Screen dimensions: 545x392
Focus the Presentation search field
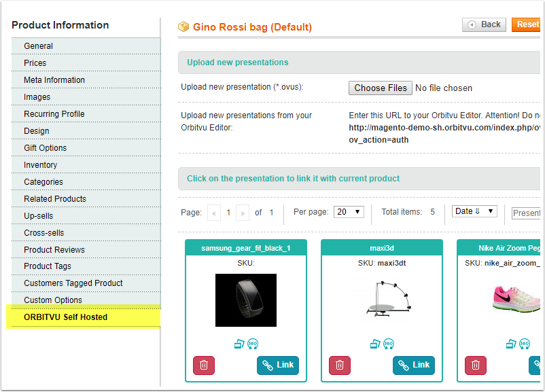click(526, 213)
